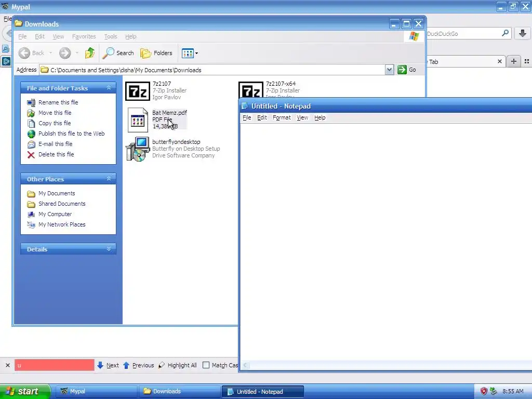This screenshot has height=399, width=532.
Task: Open File menu in Downloads window
Action: coord(22,36)
